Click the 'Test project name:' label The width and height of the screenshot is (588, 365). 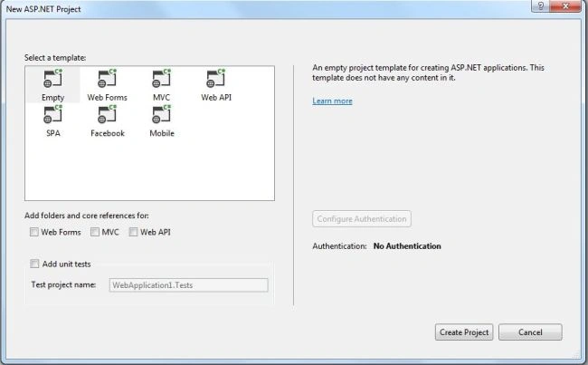point(63,284)
